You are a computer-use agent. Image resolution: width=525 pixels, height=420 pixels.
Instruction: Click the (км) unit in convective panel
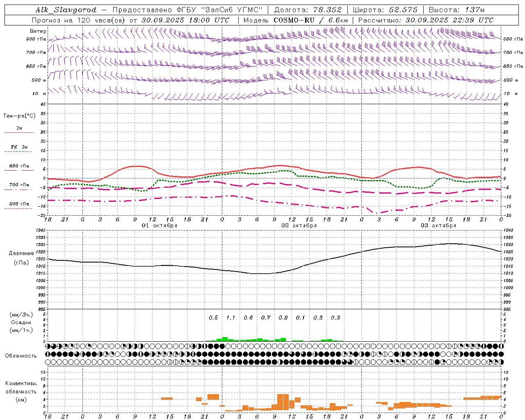click(x=21, y=399)
